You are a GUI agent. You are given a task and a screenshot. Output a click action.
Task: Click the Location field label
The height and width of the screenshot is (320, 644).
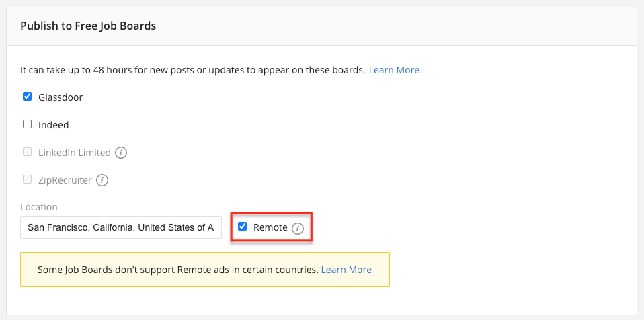[x=39, y=207]
